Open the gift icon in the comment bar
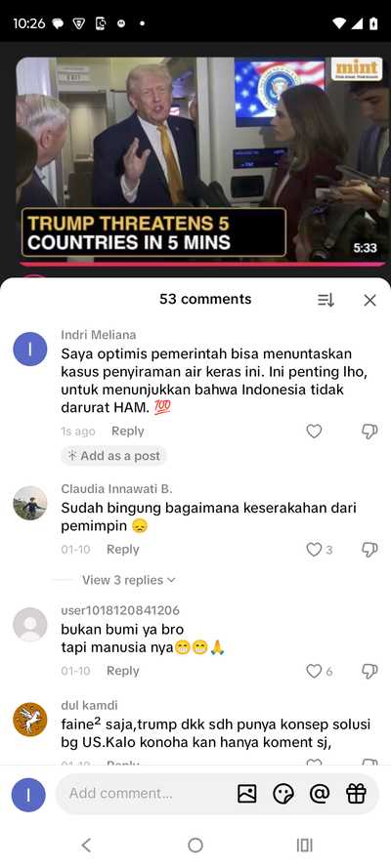 (356, 794)
